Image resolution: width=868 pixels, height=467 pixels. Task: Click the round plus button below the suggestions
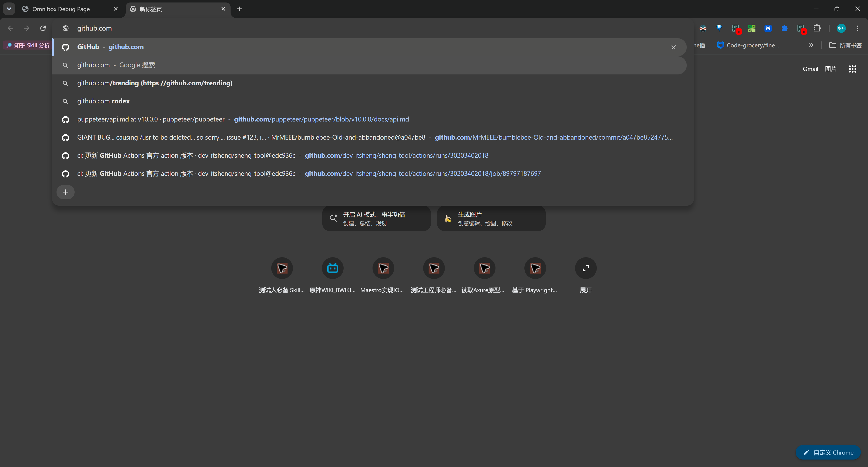pos(65,192)
